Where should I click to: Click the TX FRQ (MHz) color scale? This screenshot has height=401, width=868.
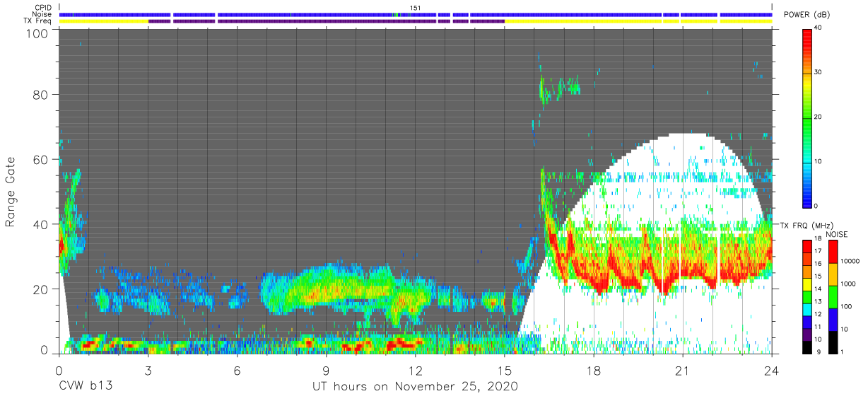point(807,297)
